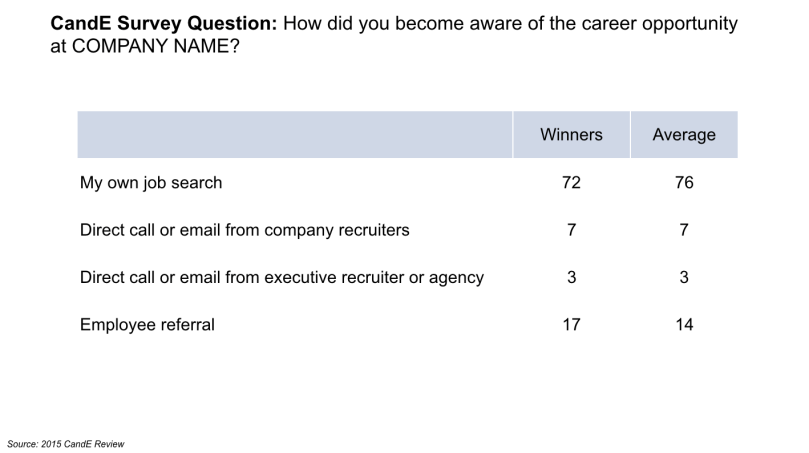Select the 'Employee referral' row label
The width and height of the screenshot is (809, 453).
147,325
